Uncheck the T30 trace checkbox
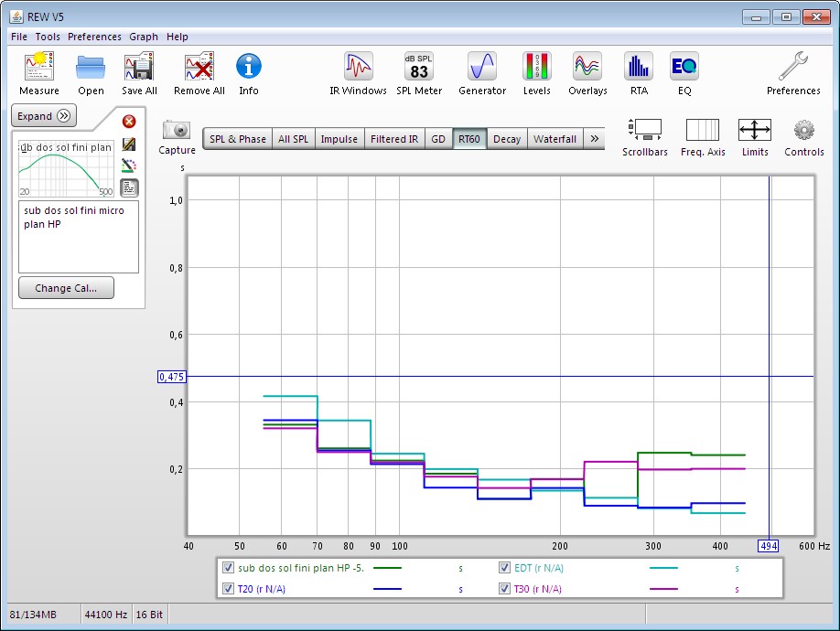This screenshot has width=840, height=631. coord(504,589)
